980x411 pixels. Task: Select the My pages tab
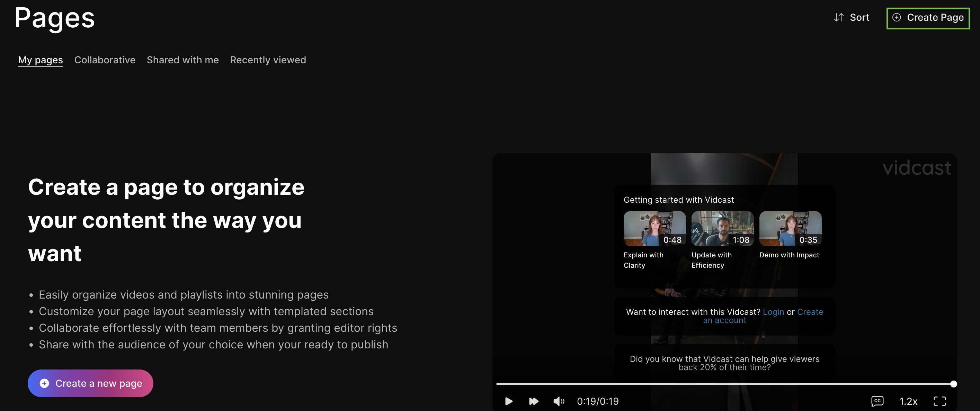pyautogui.click(x=40, y=60)
